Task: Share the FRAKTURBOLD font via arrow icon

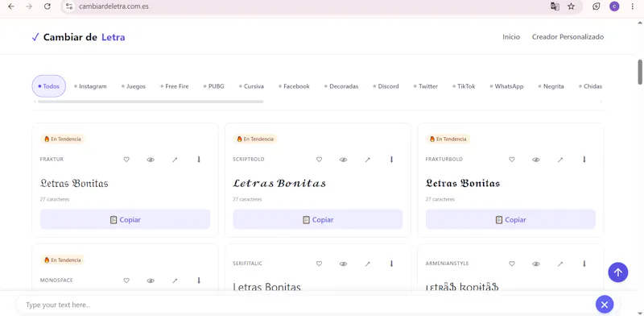Action: [559, 160]
